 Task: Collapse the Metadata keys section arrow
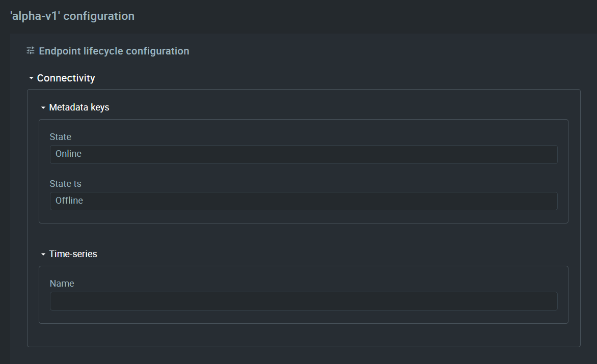[x=43, y=107]
